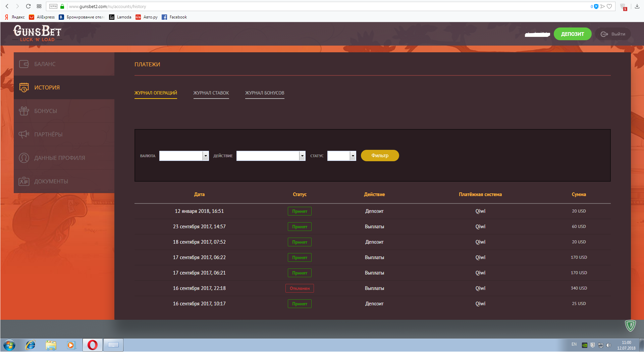The height and width of the screenshot is (362, 644).
Task: Click the green shield icon at bottom right
Action: click(630, 325)
